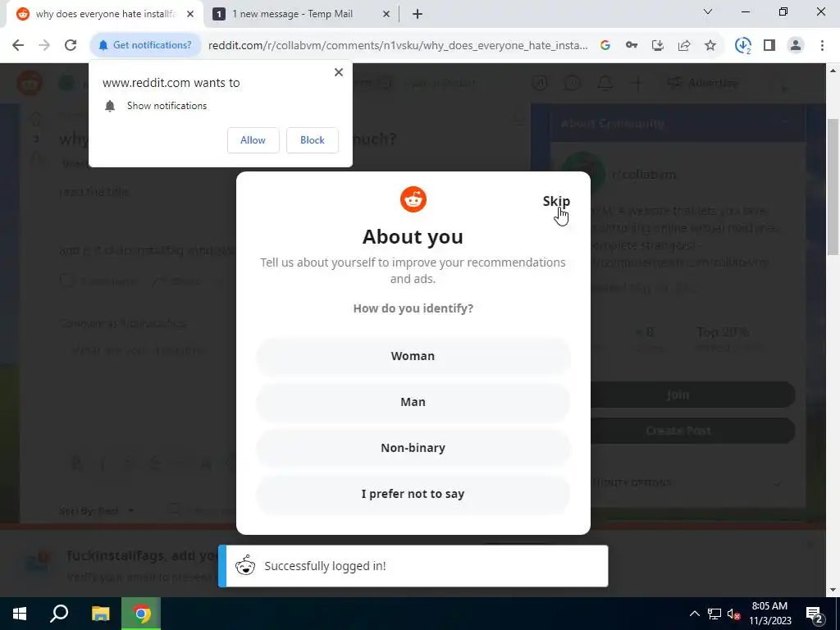This screenshot has height=630, width=840.
Task: Click the reddit create post plus icon
Action: 637,83
